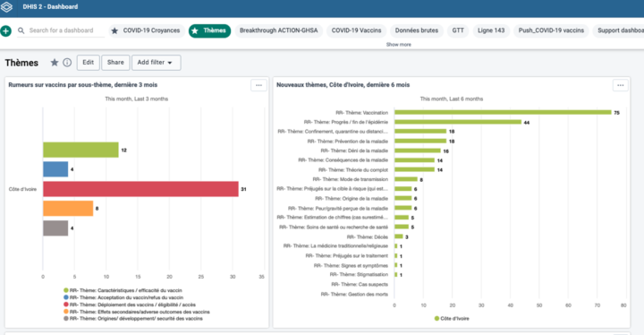
Task: Open the COVID-19 Vaccins dashboard
Action: pyautogui.click(x=356, y=30)
